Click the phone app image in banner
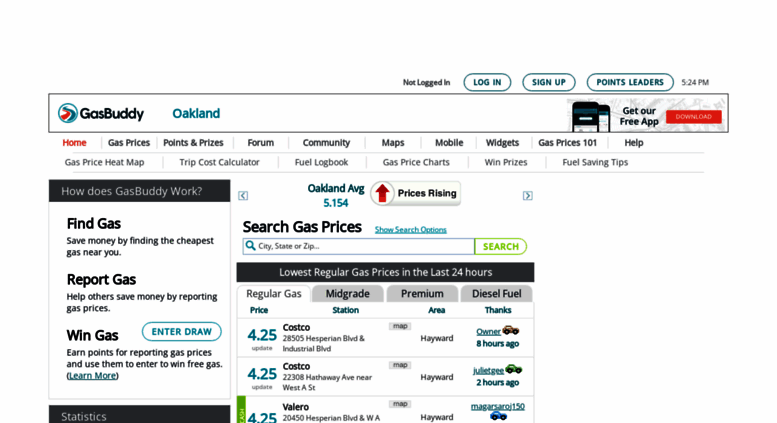The image size is (777, 423). point(591,117)
